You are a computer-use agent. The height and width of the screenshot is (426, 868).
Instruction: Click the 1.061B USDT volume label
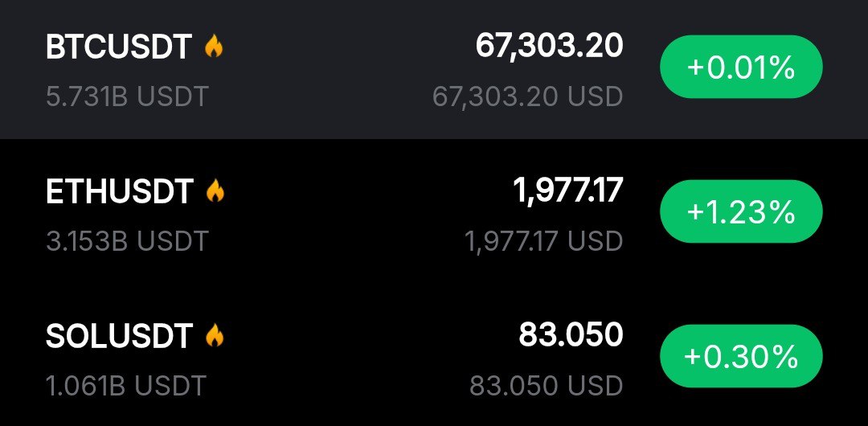(x=126, y=384)
